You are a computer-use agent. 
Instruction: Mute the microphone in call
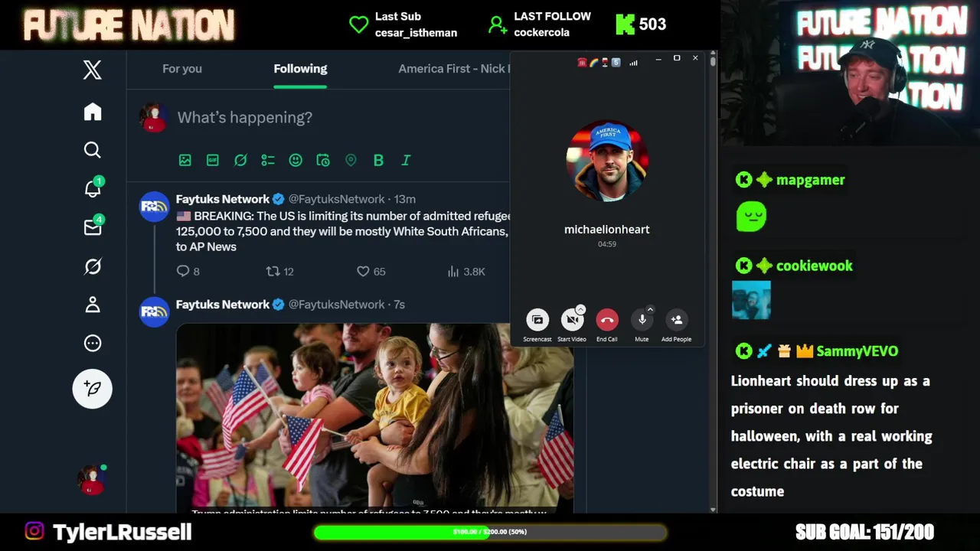point(642,320)
